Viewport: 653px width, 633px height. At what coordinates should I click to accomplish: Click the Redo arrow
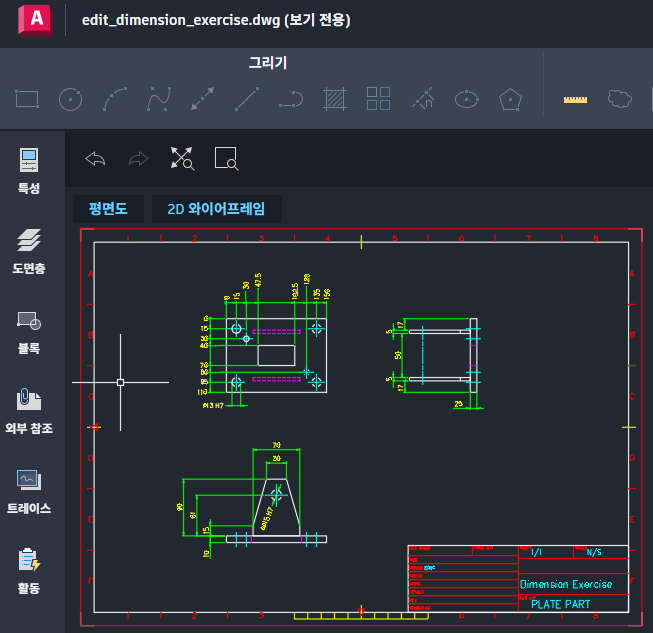138,158
